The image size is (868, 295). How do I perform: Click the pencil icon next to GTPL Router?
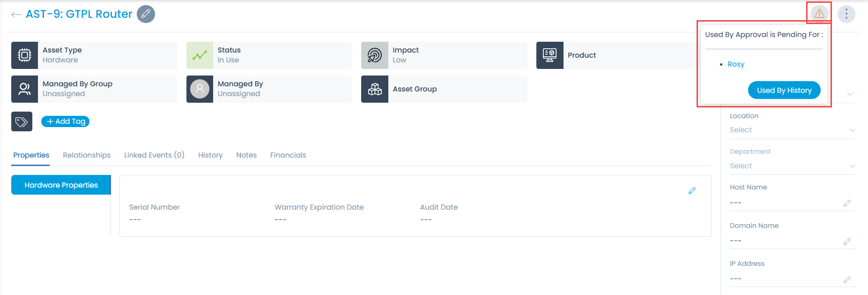pos(146,14)
